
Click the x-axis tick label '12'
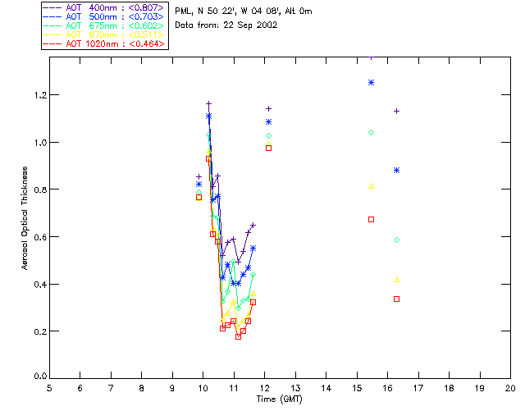[x=264, y=389]
